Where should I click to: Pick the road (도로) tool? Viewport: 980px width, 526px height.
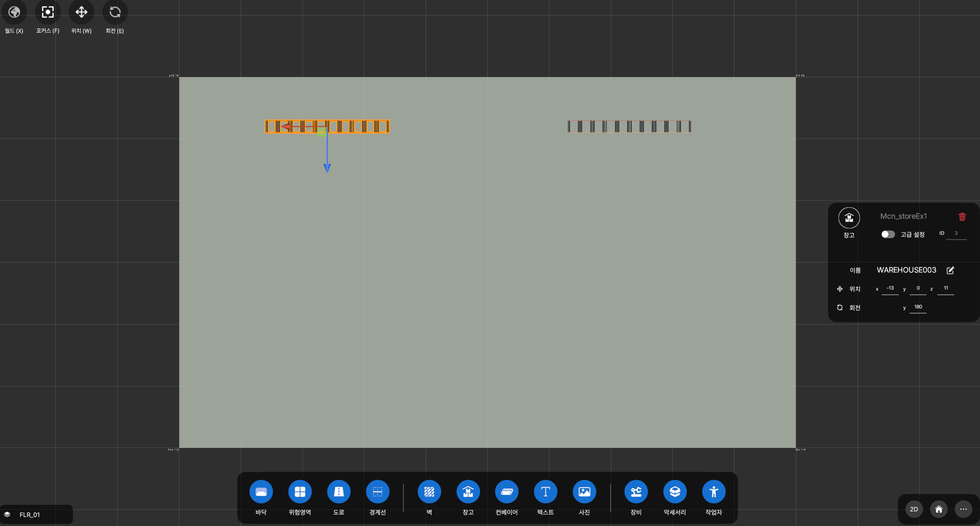point(338,491)
